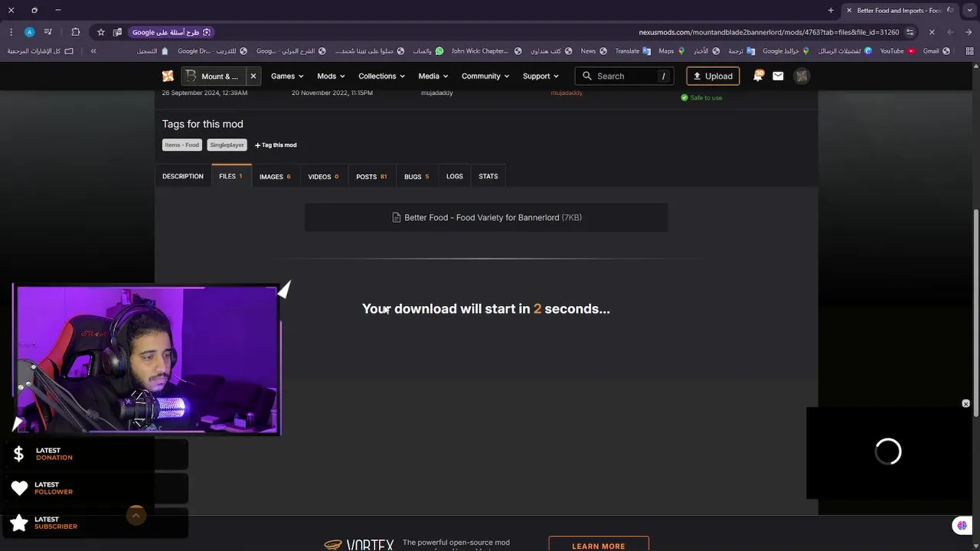980x551 pixels.
Task: Click the Safe to use status
Action: (x=701, y=98)
